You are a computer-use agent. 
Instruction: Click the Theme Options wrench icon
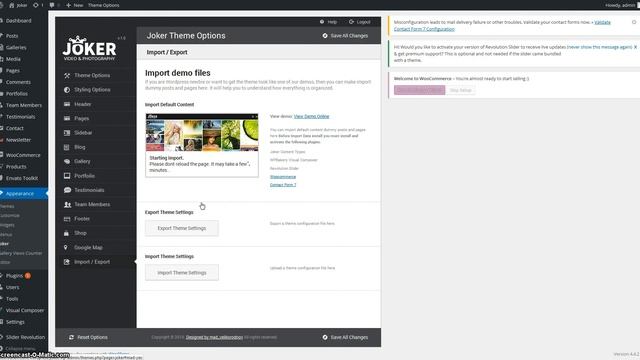(67, 76)
